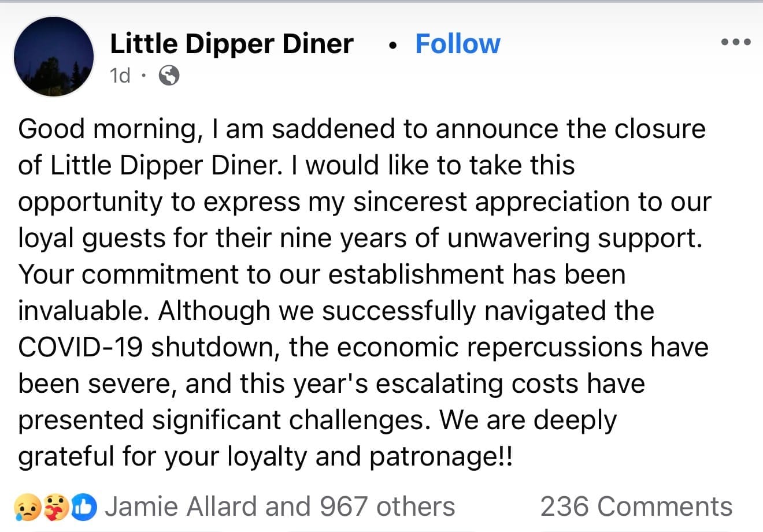763x532 pixels.
Task: Open the "Jamie Allard" reactor name
Action: point(182,507)
